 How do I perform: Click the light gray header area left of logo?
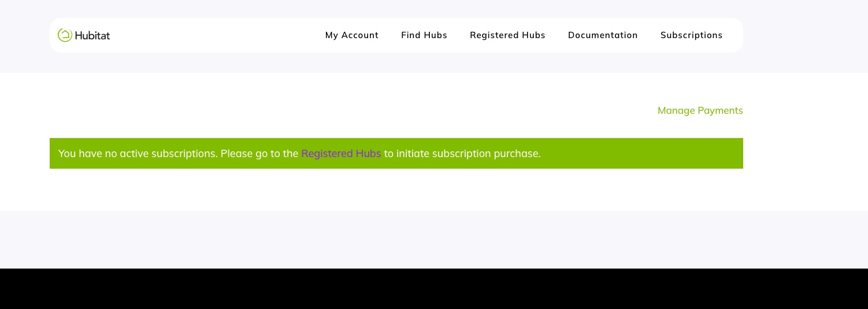point(25,35)
